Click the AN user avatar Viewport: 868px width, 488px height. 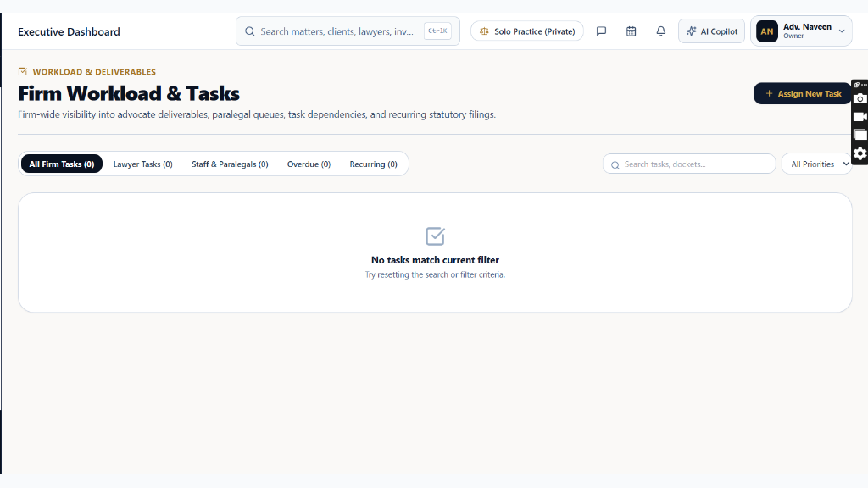tap(766, 31)
